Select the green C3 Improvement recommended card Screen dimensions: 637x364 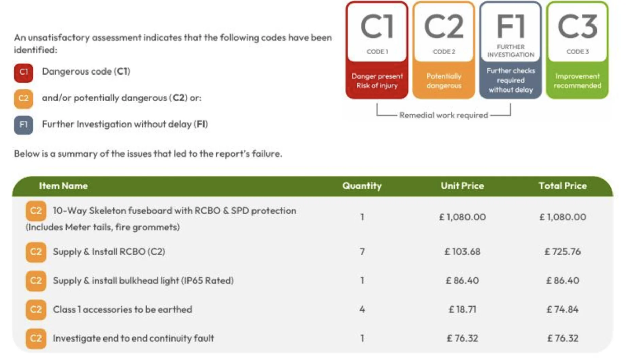tap(577, 50)
